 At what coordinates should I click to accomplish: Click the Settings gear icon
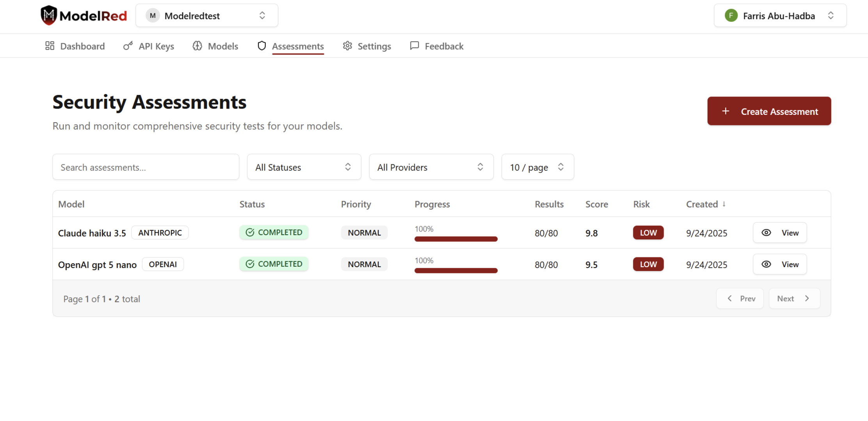click(x=347, y=46)
